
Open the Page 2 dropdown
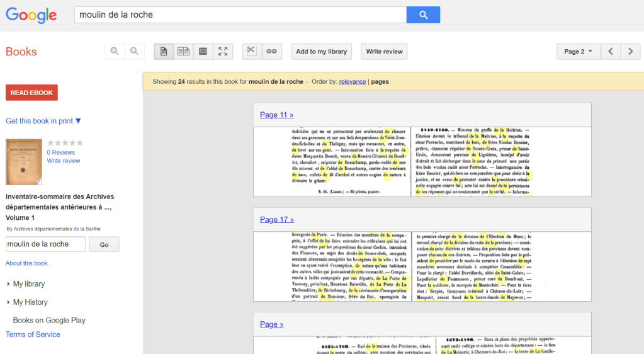(x=578, y=52)
